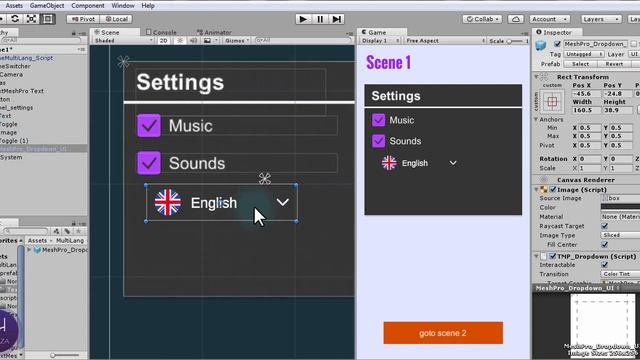Collapse the Rect Transform component
The width and height of the screenshot is (640, 360).
tap(536, 77)
